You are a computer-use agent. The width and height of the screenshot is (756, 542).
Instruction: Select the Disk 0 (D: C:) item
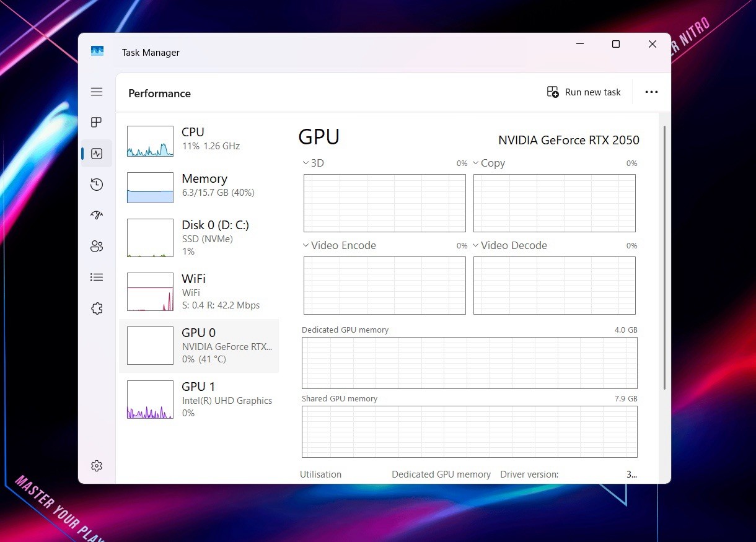[x=199, y=238]
